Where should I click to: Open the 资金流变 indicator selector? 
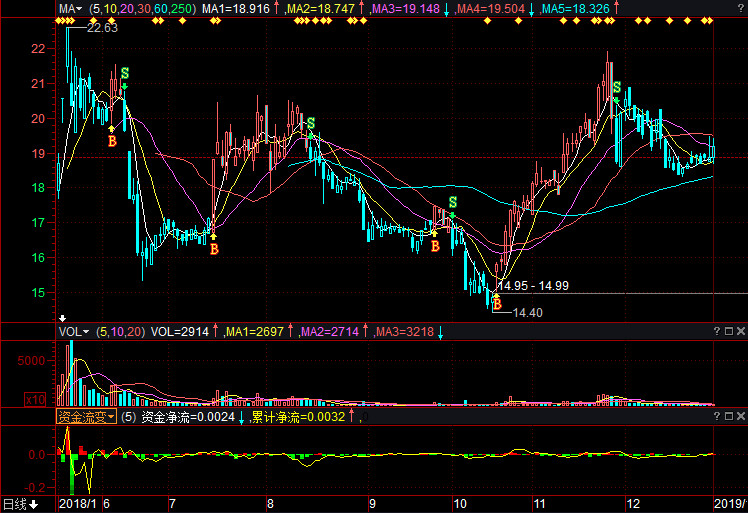[86, 417]
